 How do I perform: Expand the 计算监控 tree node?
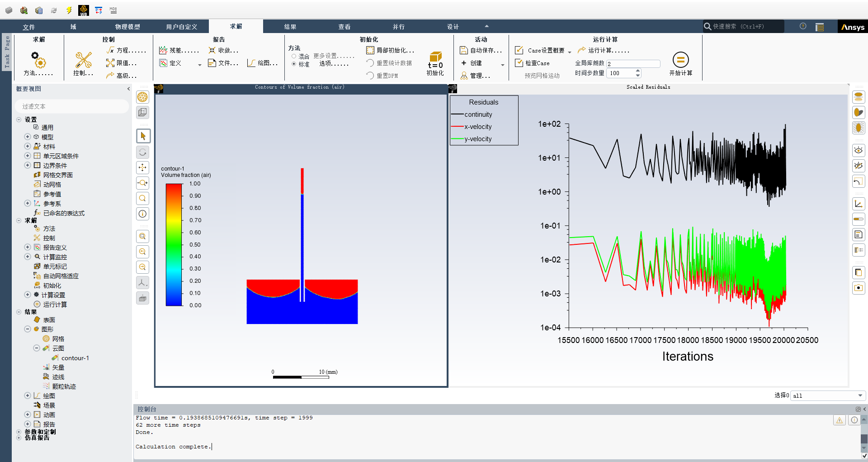point(28,257)
